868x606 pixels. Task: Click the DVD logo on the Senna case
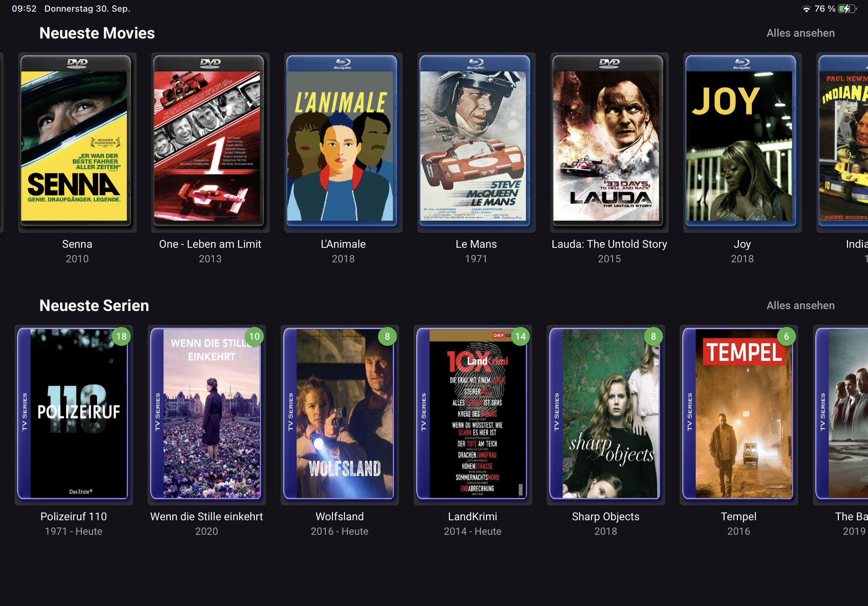pos(77,63)
